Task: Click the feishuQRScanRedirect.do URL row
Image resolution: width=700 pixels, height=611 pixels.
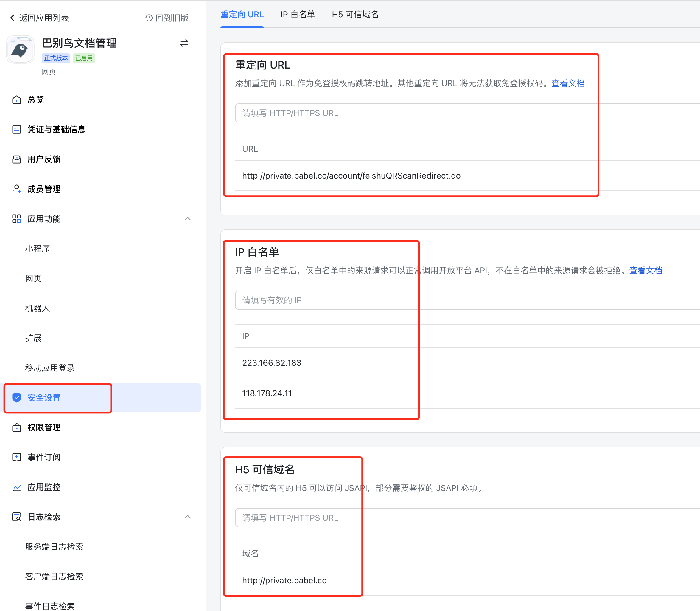Action: [467, 176]
